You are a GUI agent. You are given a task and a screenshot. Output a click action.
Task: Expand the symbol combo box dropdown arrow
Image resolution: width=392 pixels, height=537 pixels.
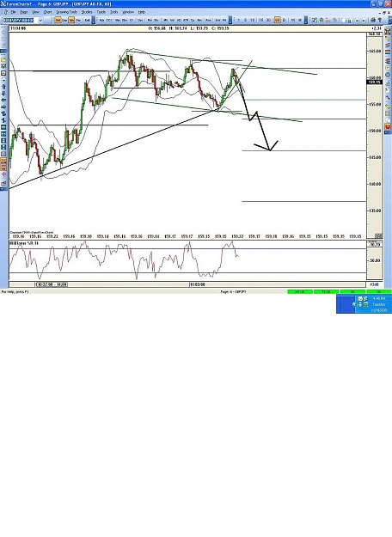40,21
